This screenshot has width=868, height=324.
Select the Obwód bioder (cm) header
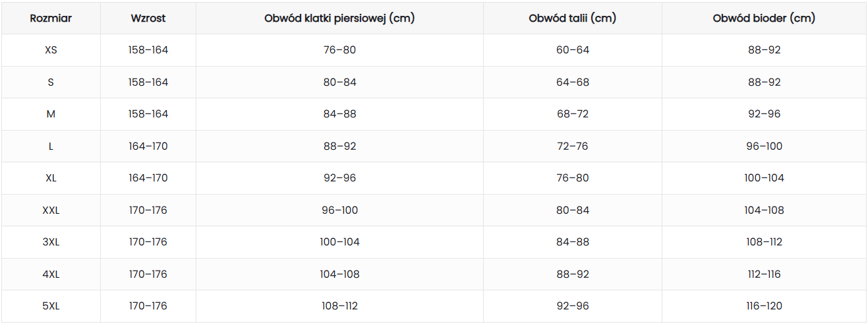coord(764,18)
